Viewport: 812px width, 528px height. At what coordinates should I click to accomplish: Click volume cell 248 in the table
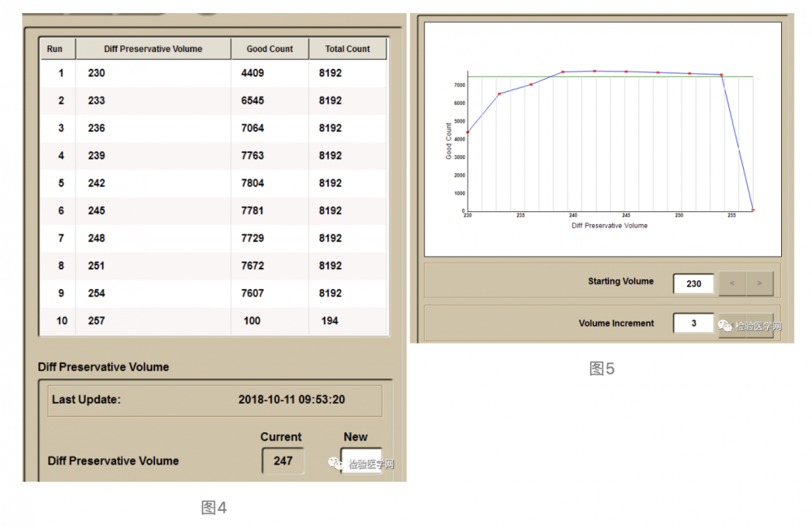(x=97, y=238)
